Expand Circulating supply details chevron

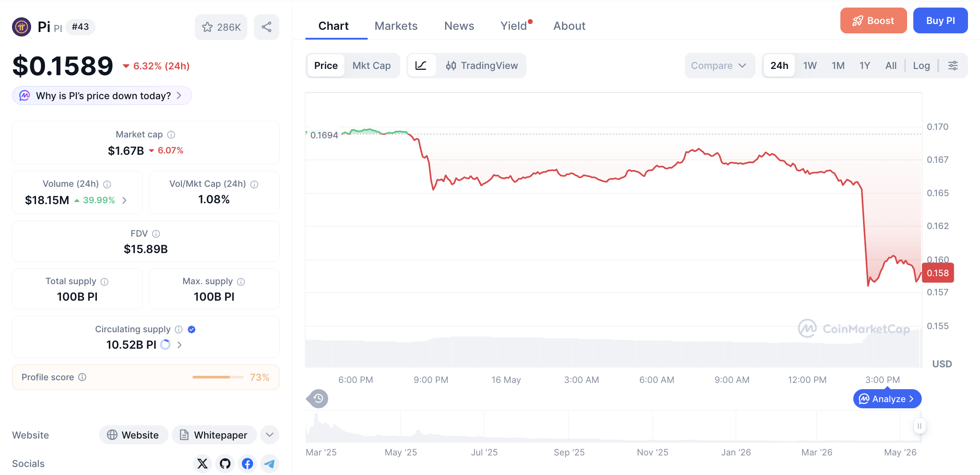click(x=179, y=345)
